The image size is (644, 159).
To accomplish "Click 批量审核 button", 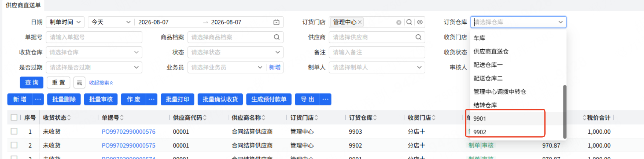I will pos(101,99).
